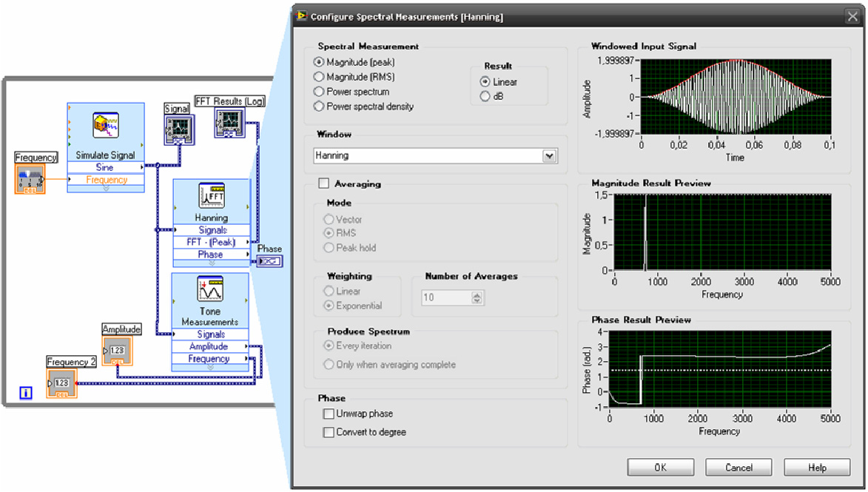Confirm with the OK button

(x=660, y=467)
